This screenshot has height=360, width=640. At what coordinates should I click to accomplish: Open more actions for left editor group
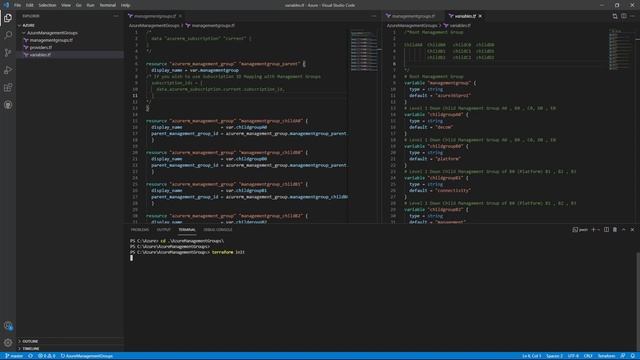[x=373, y=16]
